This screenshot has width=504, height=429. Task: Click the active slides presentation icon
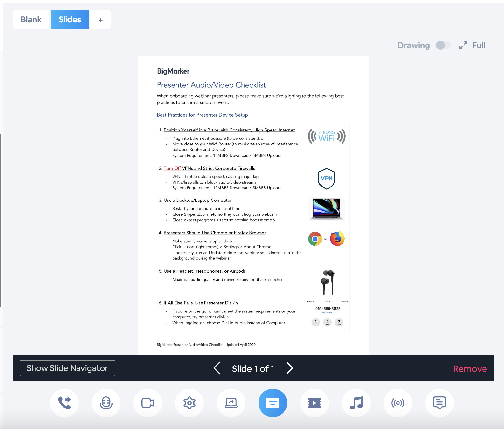[273, 403]
